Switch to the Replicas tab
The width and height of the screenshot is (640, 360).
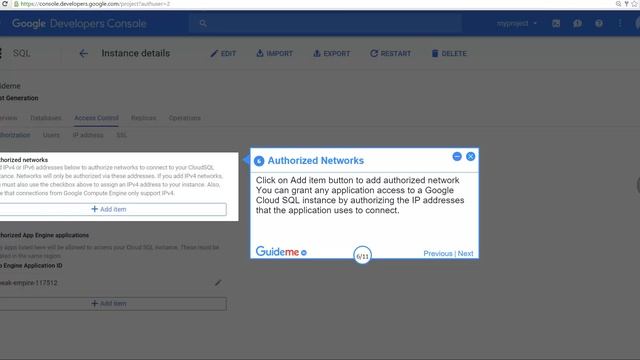[x=143, y=118]
